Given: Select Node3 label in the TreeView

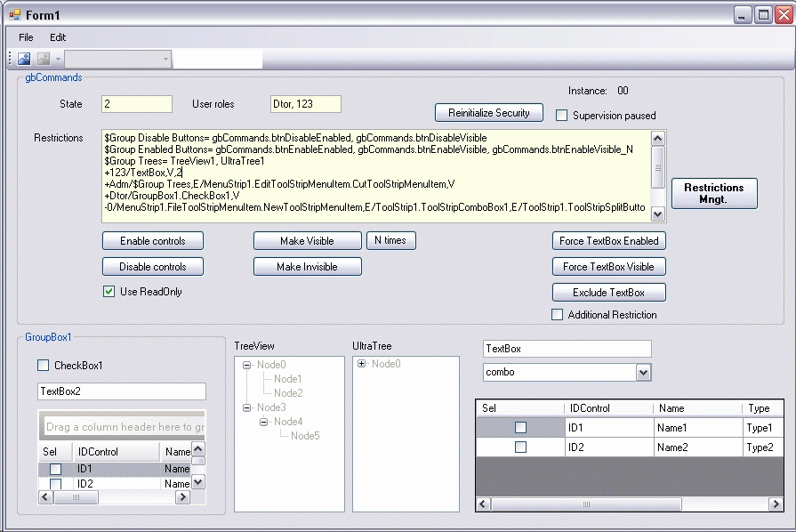Looking at the screenshot, I should [271, 407].
